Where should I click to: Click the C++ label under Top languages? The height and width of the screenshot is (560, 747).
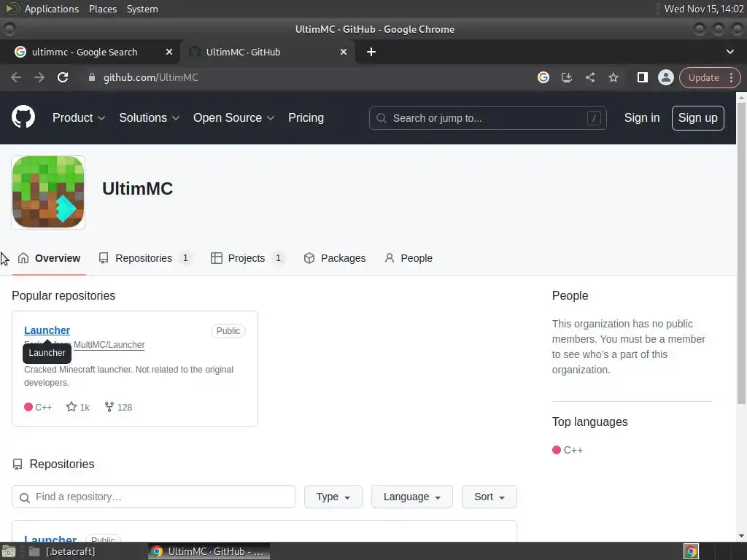[x=573, y=450]
